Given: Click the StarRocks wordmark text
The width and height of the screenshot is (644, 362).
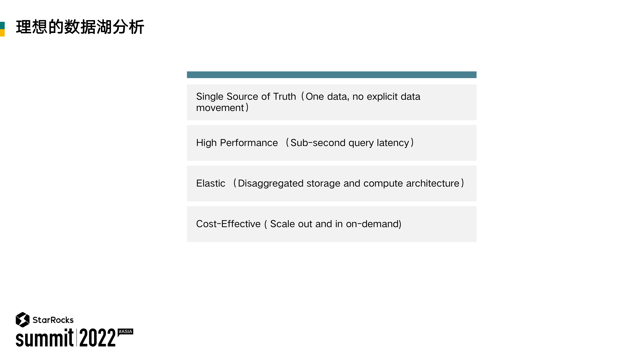Looking at the screenshot, I should 53,320.
